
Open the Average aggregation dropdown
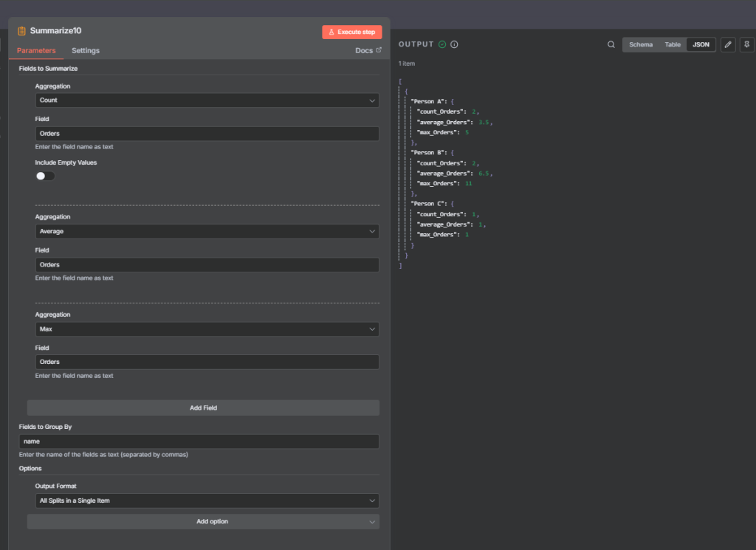[x=207, y=232]
